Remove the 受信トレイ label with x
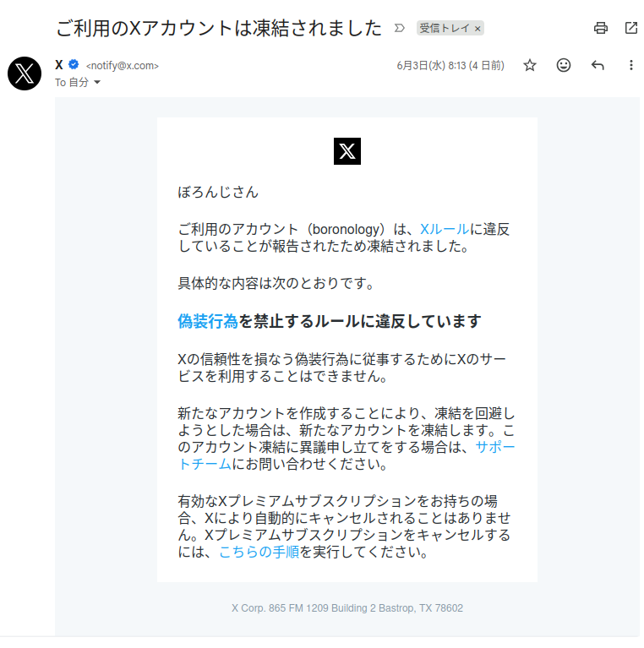 pos(478,29)
